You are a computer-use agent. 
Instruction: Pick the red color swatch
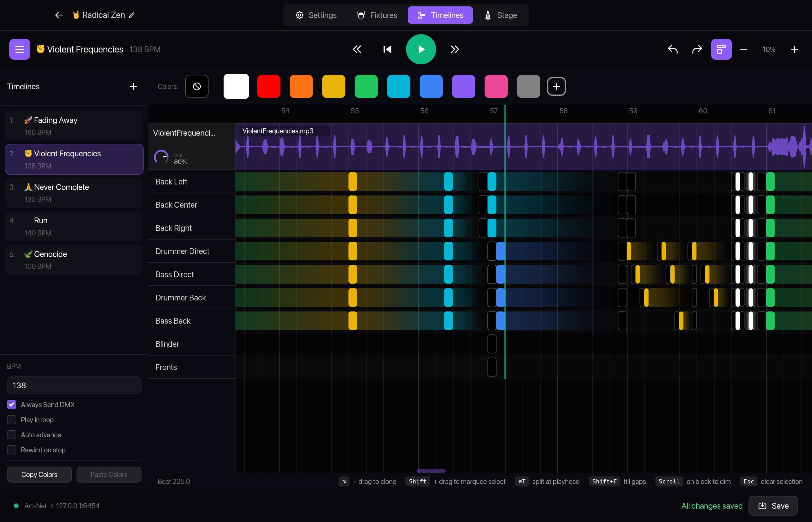click(x=269, y=86)
